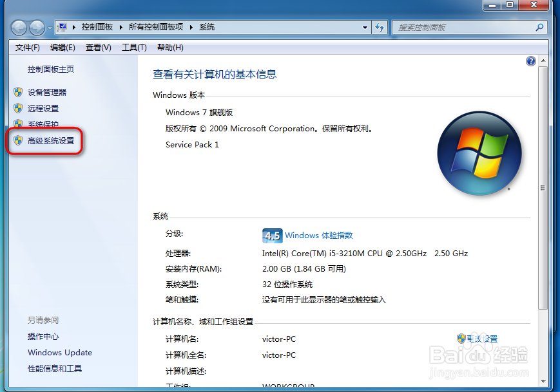Open the 工具(T) menu

pyautogui.click(x=134, y=48)
